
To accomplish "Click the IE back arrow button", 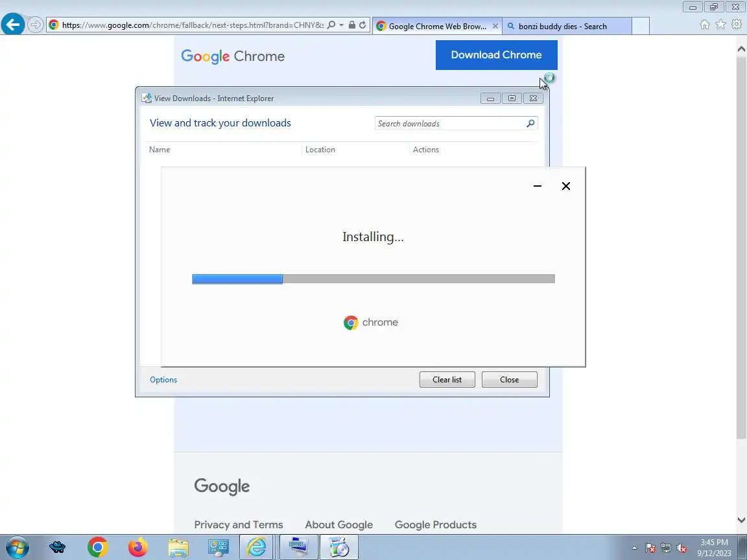I will [x=13, y=24].
